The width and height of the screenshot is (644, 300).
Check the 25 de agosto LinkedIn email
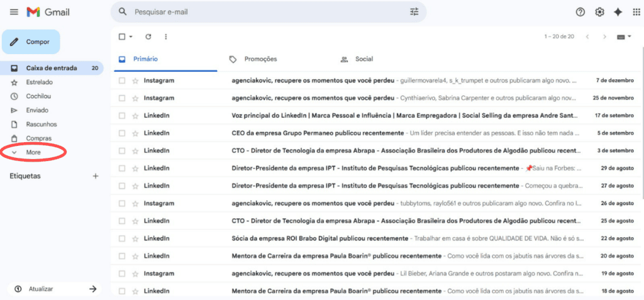tap(122, 221)
